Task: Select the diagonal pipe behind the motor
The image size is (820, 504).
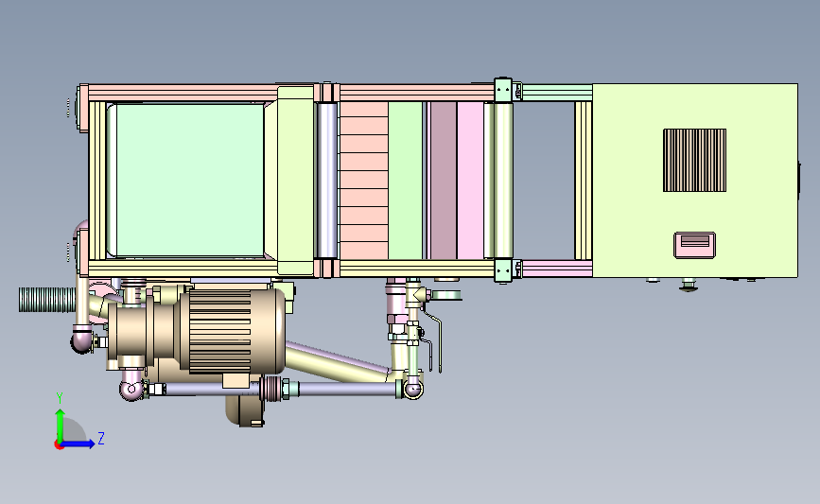Action: pyautogui.click(x=338, y=361)
